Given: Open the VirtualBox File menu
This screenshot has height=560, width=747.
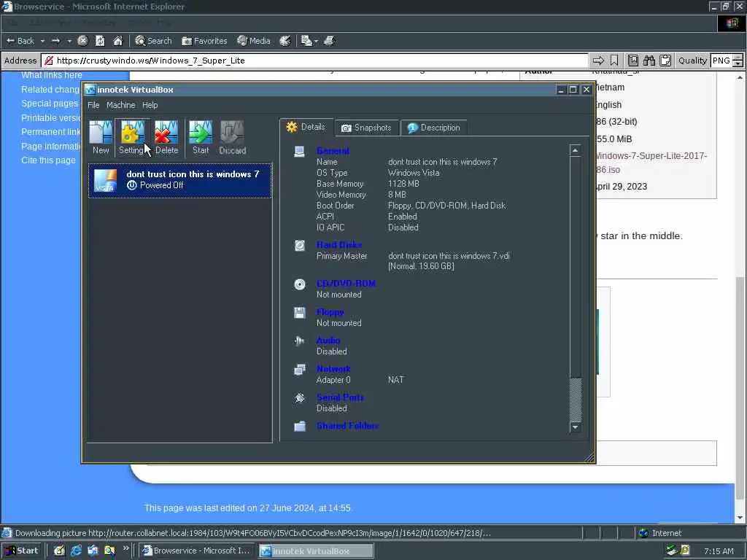Looking at the screenshot, I should 93,105.
